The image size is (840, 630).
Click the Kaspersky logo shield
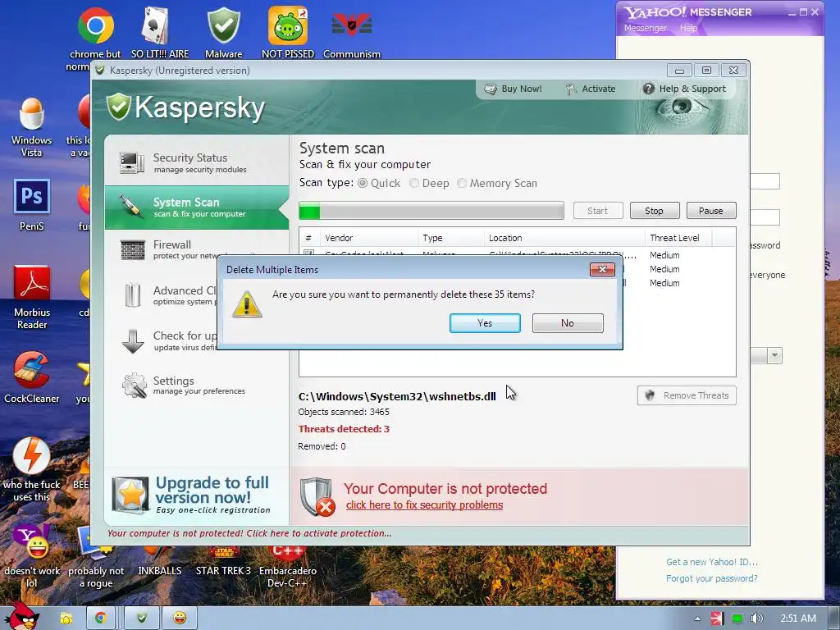point(118,107)
